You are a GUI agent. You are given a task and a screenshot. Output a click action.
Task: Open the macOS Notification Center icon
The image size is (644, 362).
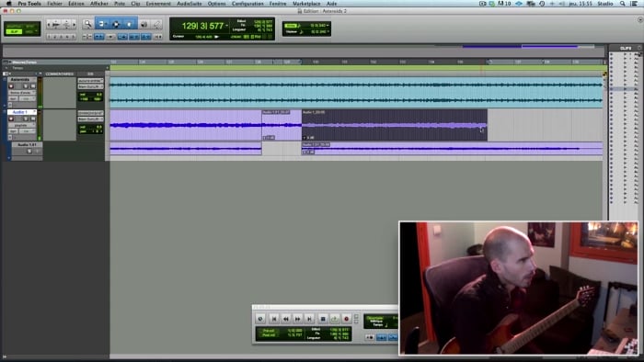634,4
